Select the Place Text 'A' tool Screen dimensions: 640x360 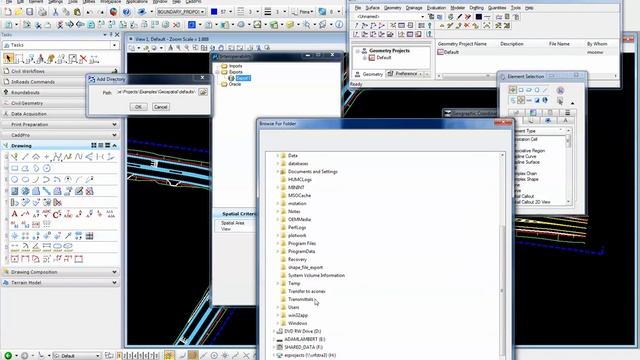14,213
